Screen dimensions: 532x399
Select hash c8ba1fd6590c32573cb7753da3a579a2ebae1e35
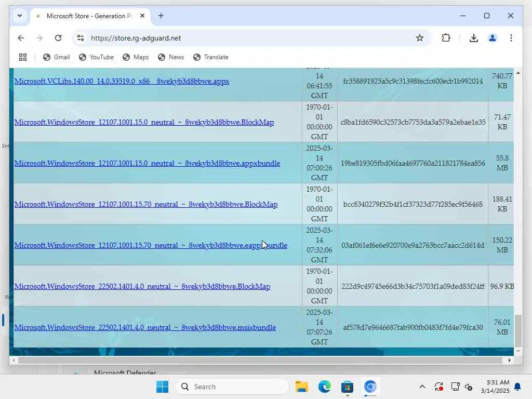coord(413,122)
